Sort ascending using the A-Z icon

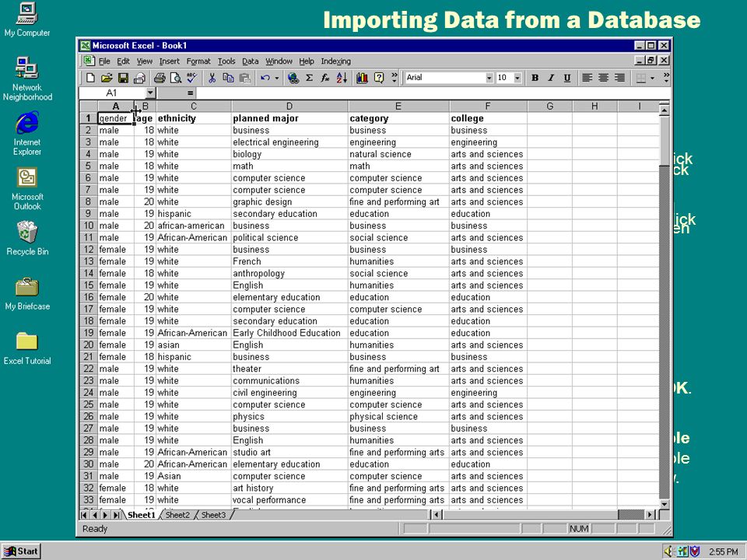[x=342, y=78]
